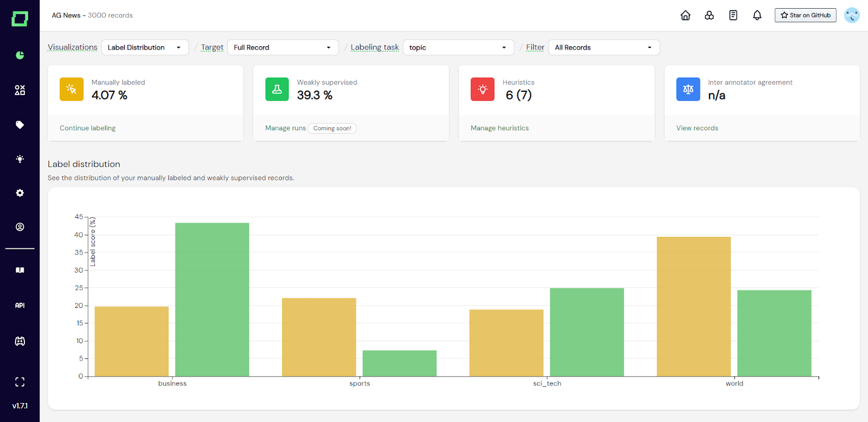The height and width of the screenshot is (422, 868).
Task: Click the v1.7.1 version label
Action: [20, 406]
